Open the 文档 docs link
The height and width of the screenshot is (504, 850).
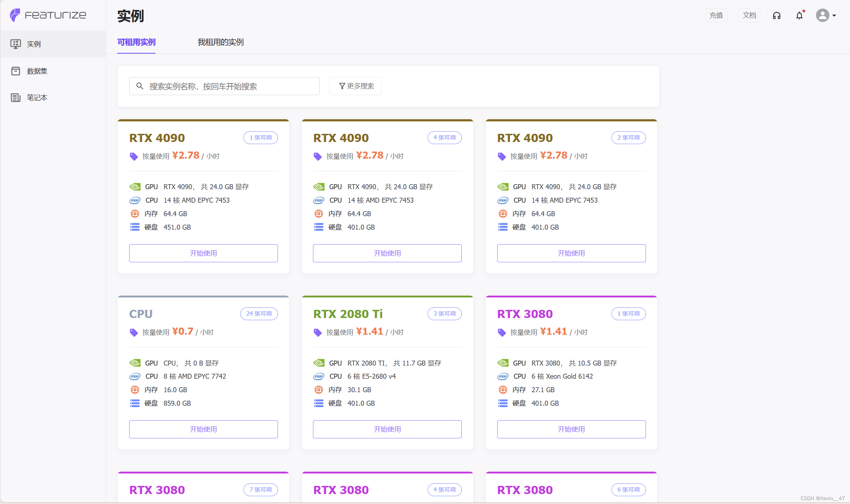point(749,16)
